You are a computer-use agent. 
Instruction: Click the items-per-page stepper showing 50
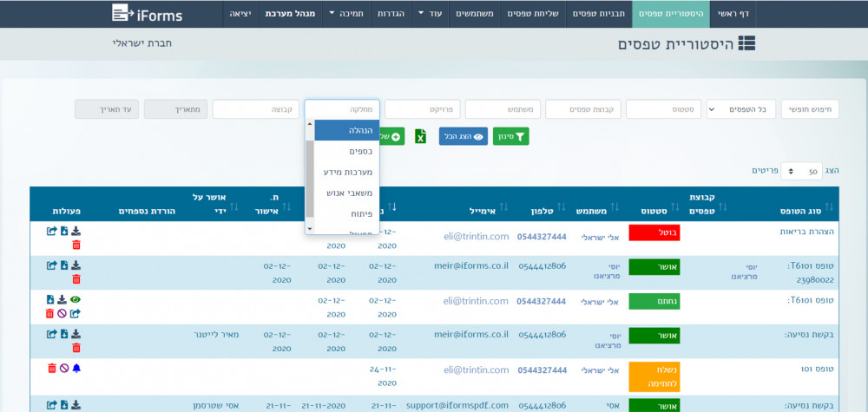[x=801, y=171]
